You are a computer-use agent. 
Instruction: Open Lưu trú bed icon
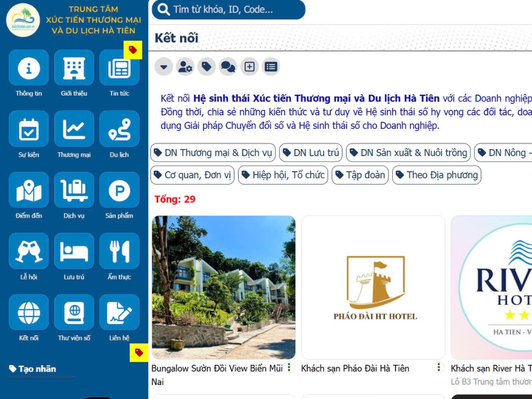pyautogui.click(x=74, y=252)
